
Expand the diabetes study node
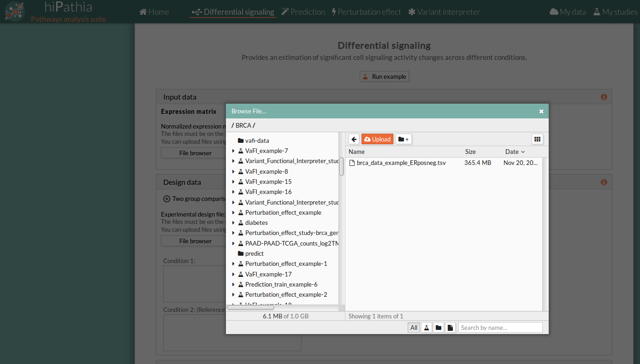point(233,223)
